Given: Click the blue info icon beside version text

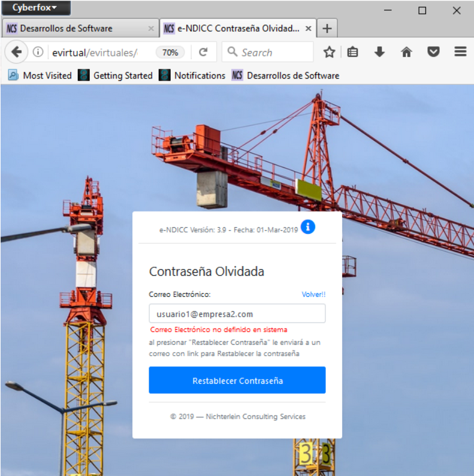Looking at the screenshot, I should point(308,227).
